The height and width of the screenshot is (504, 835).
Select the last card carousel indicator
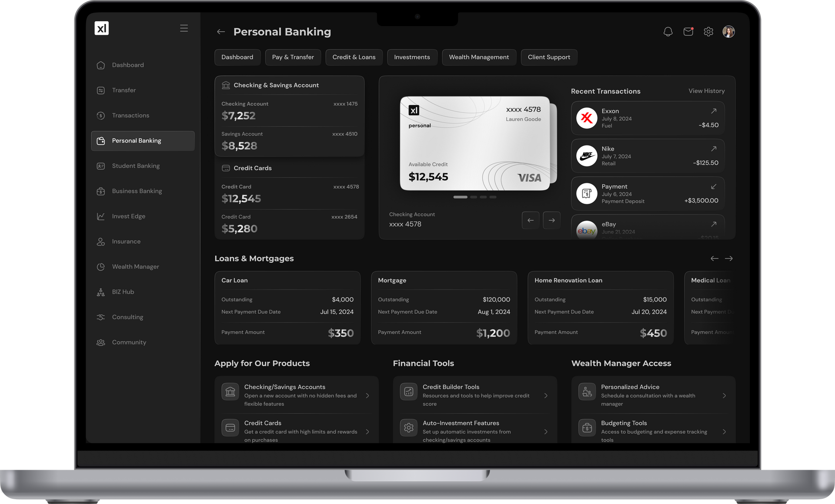click(493, 197)
